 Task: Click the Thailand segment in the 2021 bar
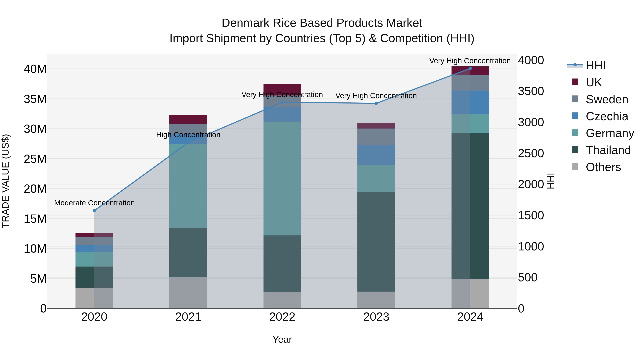coord(188,253)
